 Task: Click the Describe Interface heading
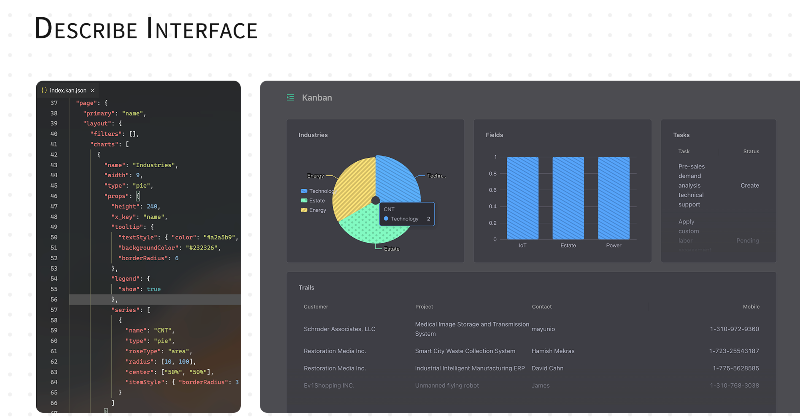(x=146, y=29)
